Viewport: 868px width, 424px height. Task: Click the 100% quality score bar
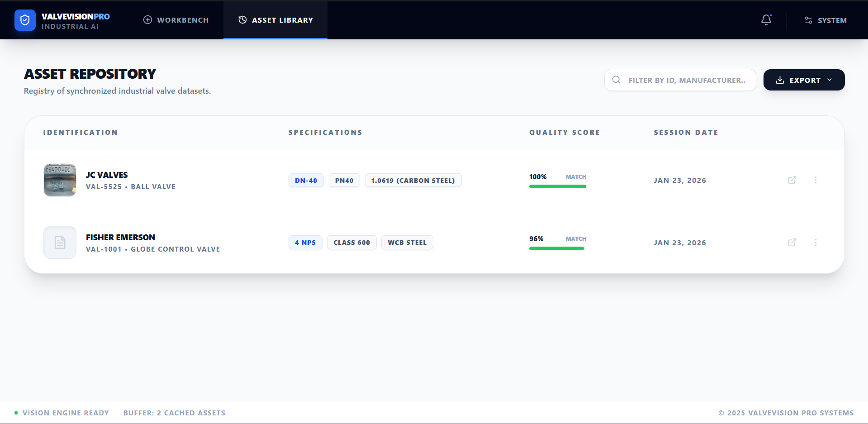click(558, 186)
